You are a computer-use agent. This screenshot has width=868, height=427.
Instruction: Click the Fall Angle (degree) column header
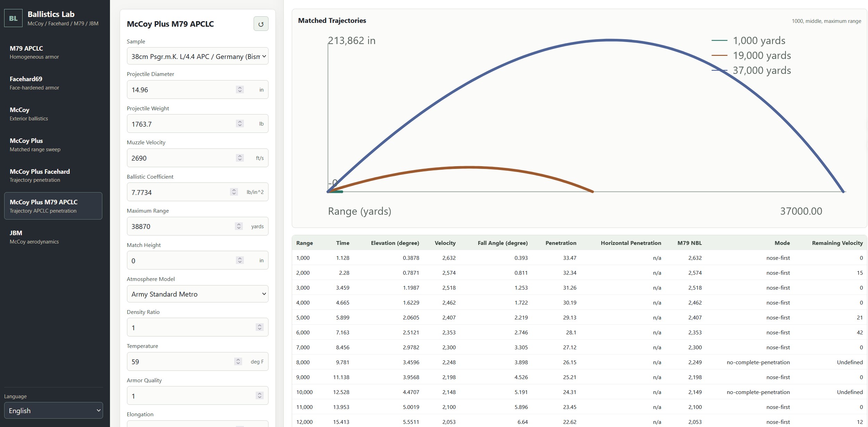tap(503, 243)
